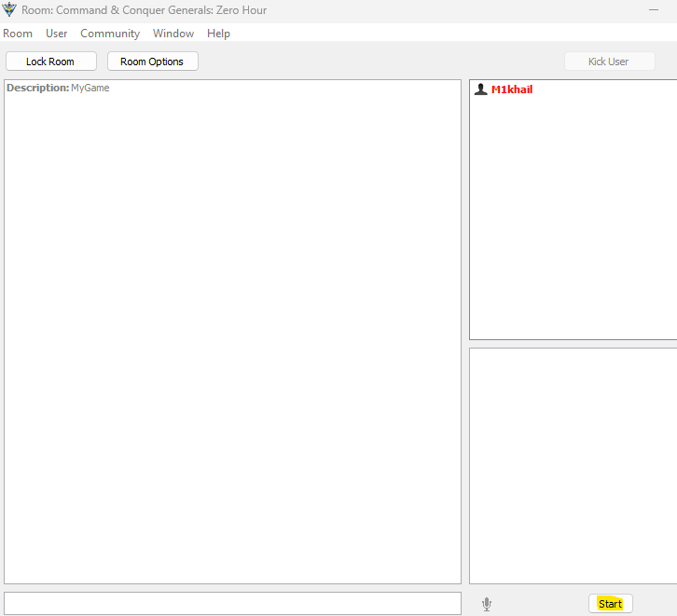Focus the chat message input field
The image size is (677, 616).
232,603
